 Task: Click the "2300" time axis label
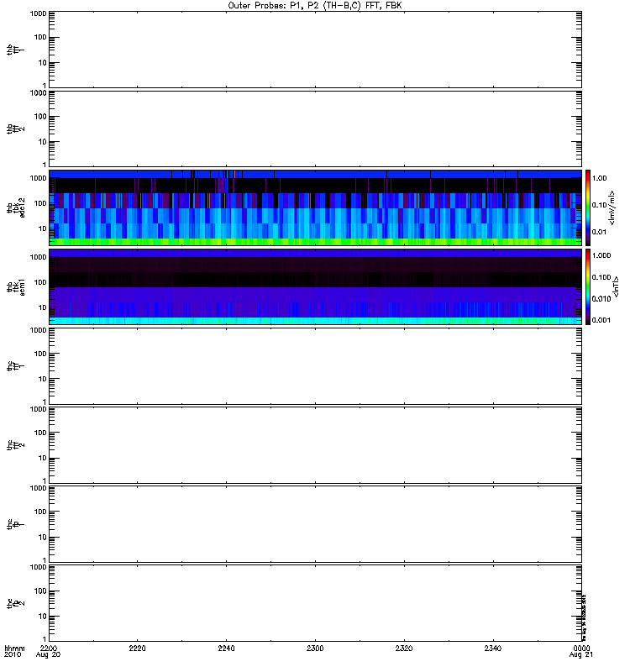point(315,648)
